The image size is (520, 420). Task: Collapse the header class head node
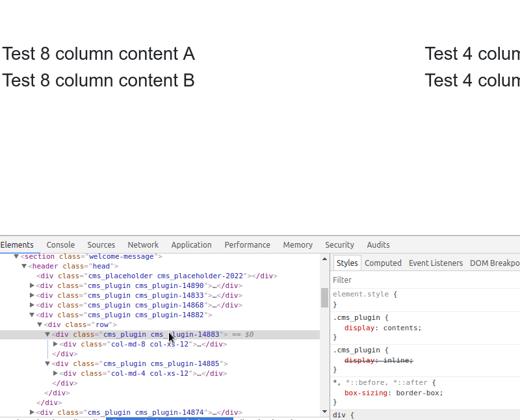click(x=24, y=266)
